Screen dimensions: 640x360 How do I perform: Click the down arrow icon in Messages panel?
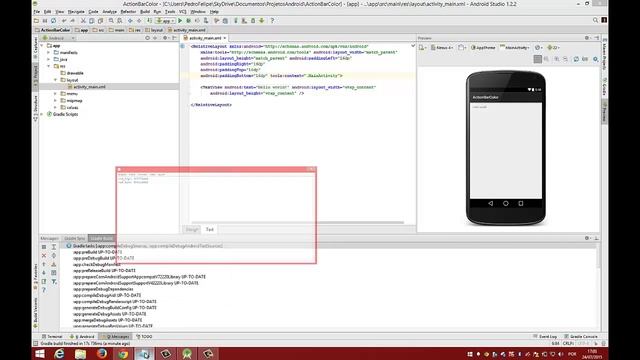point(44,273)
